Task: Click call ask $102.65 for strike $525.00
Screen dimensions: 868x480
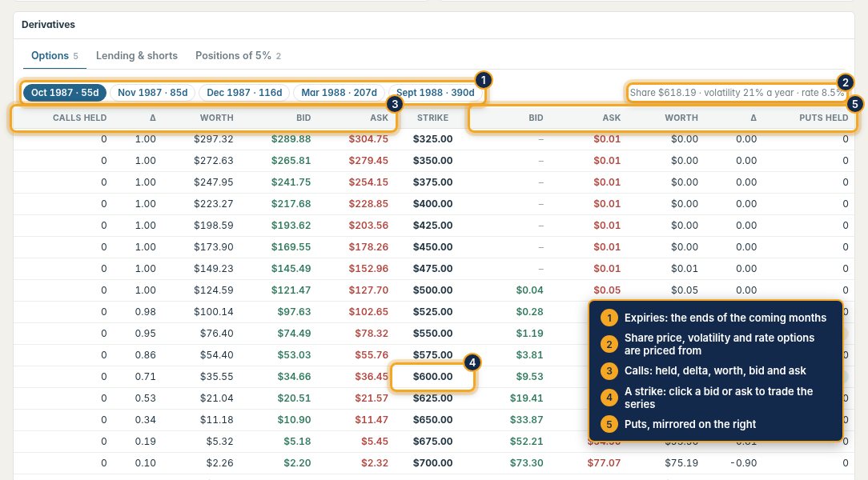Action: click(x=368, y=311)
